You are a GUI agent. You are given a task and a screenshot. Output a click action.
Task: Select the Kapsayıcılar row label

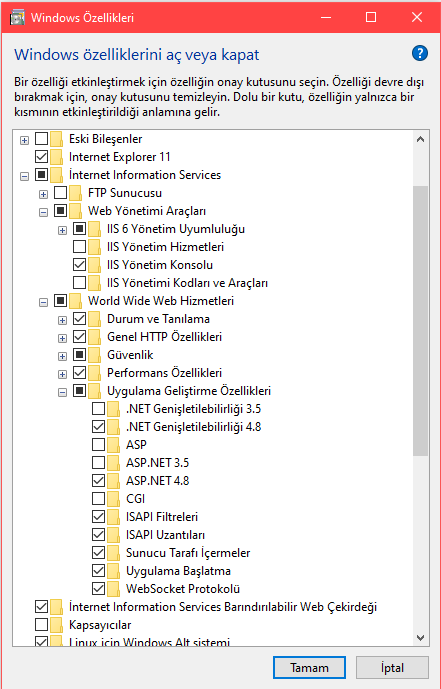100,624
